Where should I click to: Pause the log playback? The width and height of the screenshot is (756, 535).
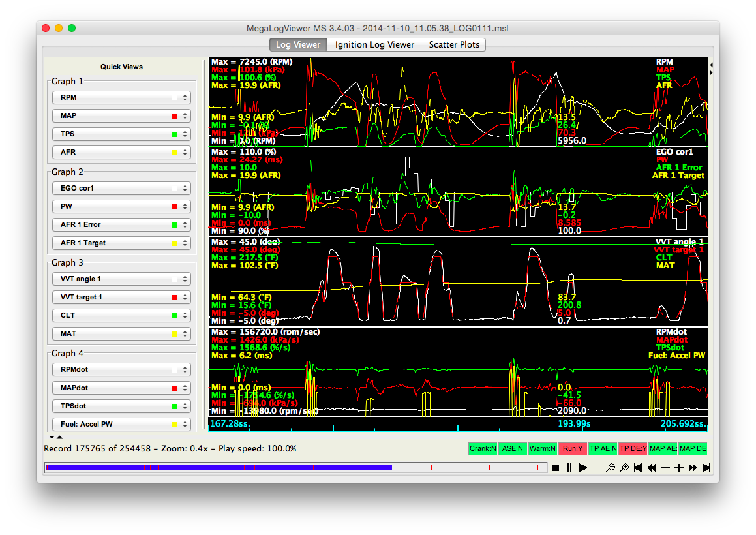[x=569, y=468]
